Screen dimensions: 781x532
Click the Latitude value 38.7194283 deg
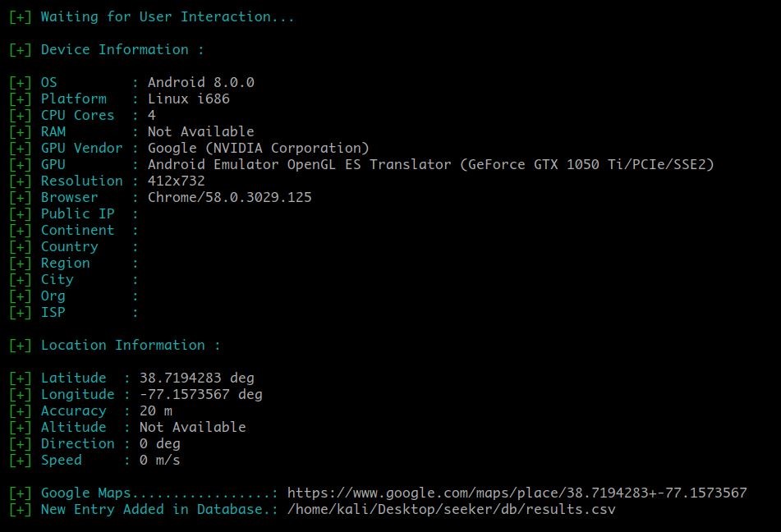(x=197, y=378)
